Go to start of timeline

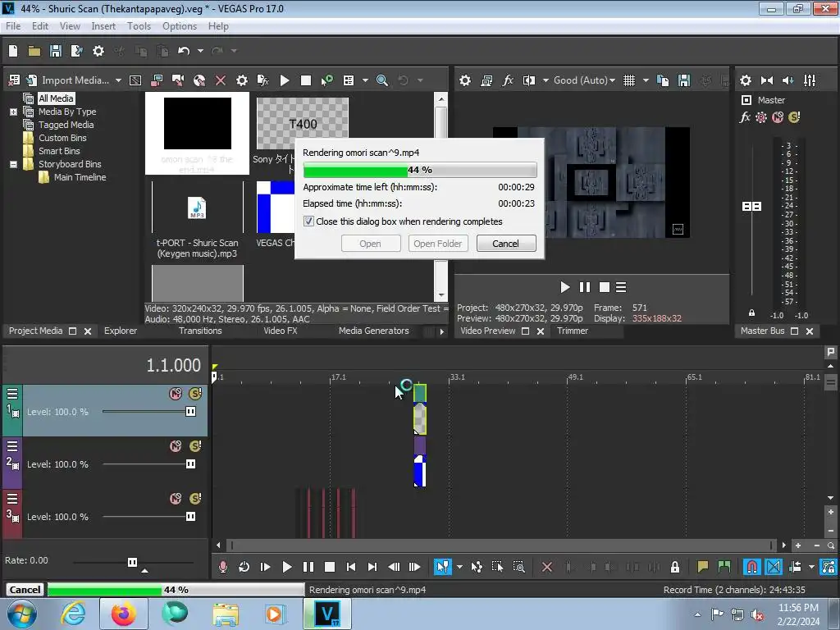[x=351, y=567]
